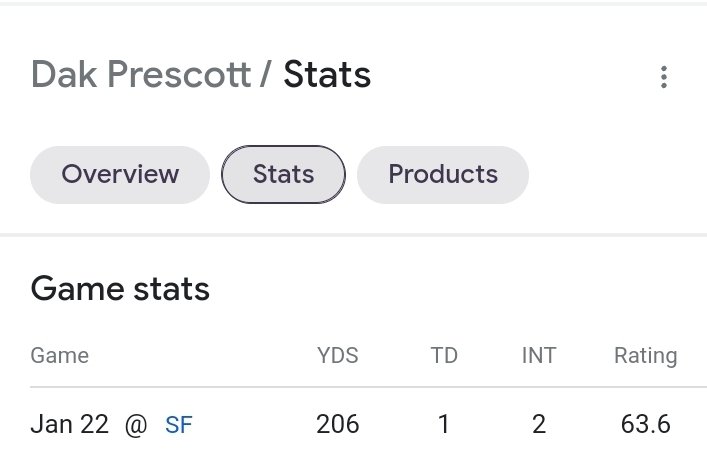Go back via Dak Prescott breadcrumb

[141, 74]
